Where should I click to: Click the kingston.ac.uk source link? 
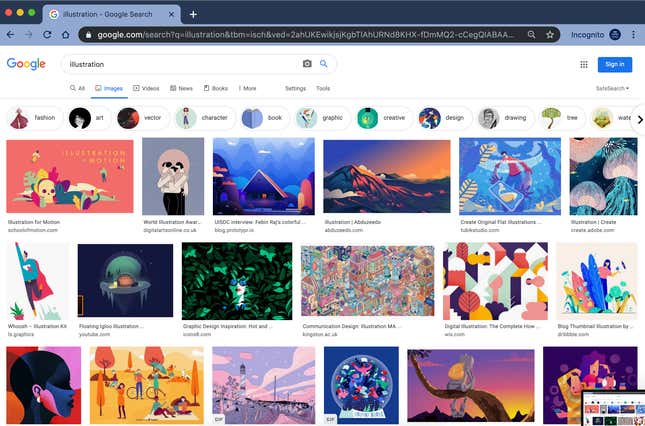coord(320,334)
